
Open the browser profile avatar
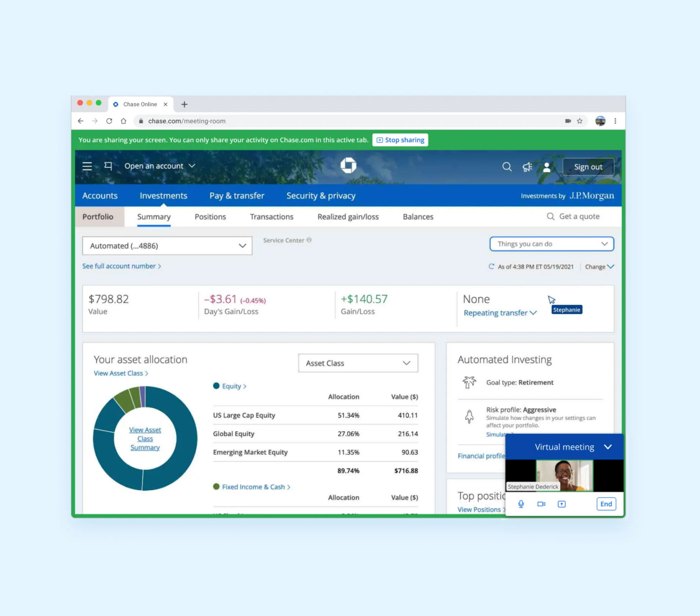tap(600, 121)
